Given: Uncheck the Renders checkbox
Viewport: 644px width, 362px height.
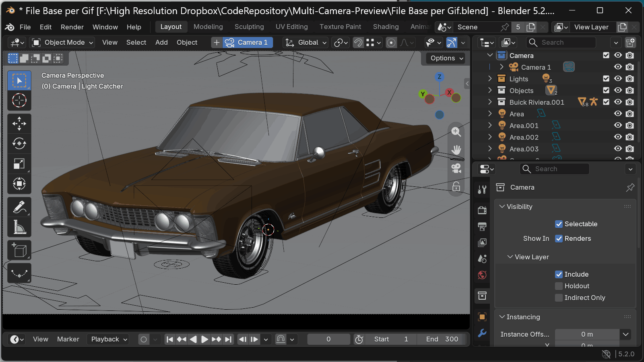Looking at the screenshot, I should point(559,238).
